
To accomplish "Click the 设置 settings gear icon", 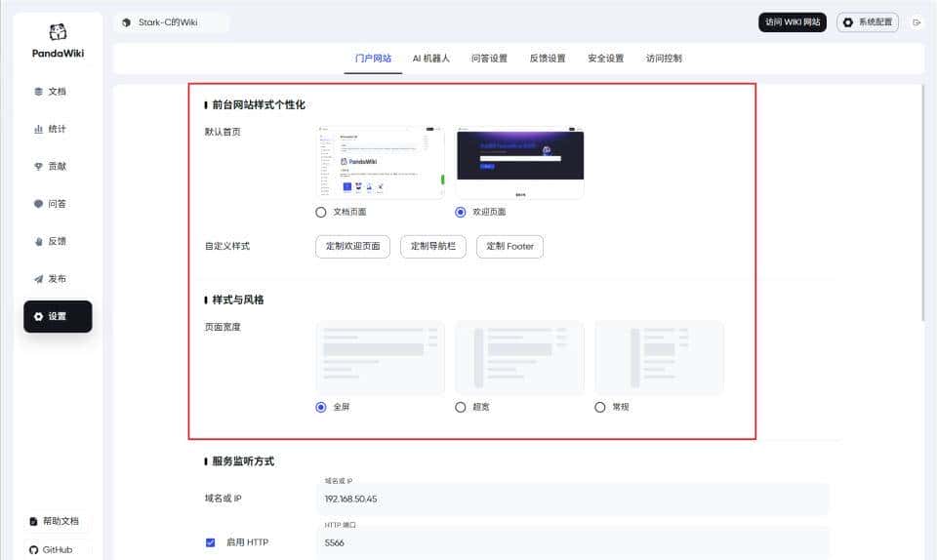I will tap(38, 316).
